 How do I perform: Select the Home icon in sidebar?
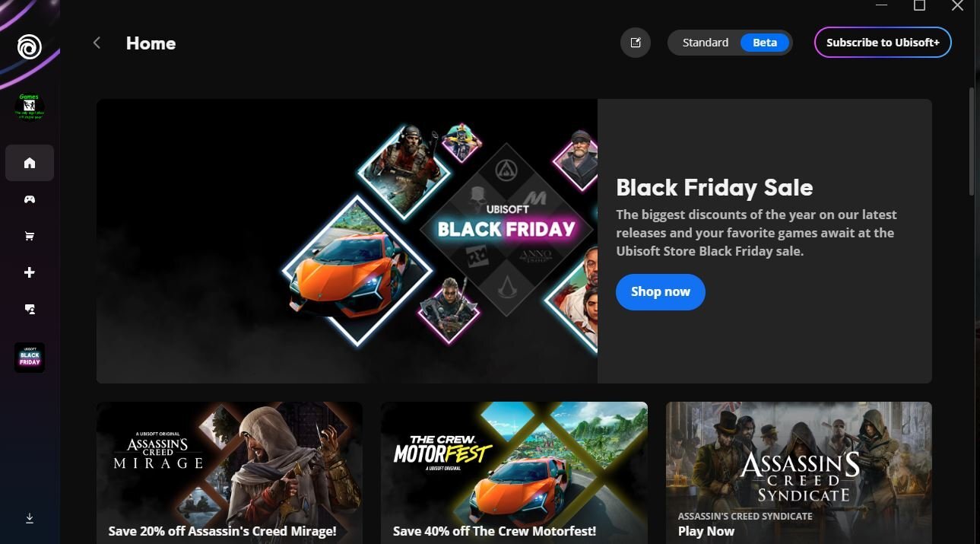[x=30, y=163]
